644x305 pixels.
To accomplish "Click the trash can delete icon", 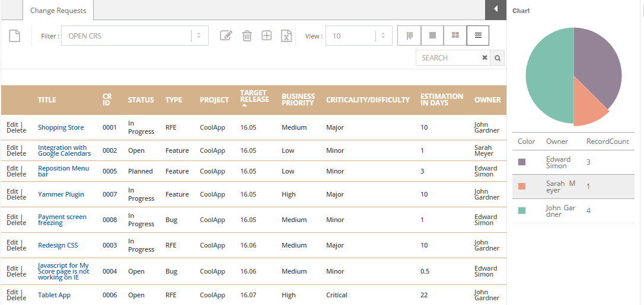I will [247, 36].
